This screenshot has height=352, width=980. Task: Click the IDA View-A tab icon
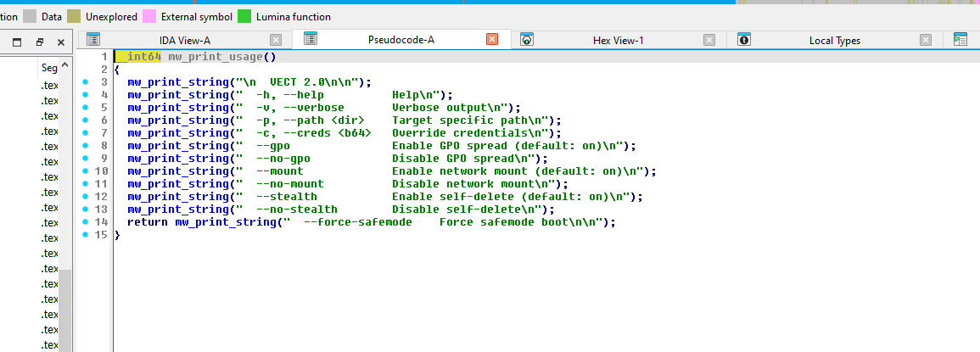coord(93,40)
